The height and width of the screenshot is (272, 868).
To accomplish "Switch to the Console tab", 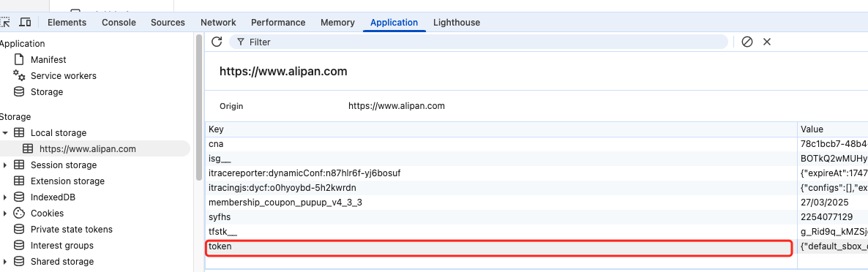I will pyautogui.click(x=119, y=22).
